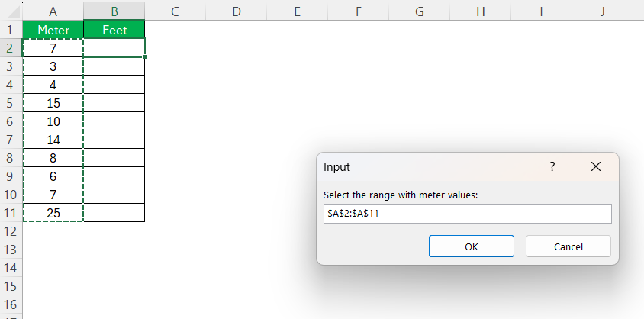644x319 pixels.
Task: Click cell A4 containing 4
Action: click(x=53, y=85)
